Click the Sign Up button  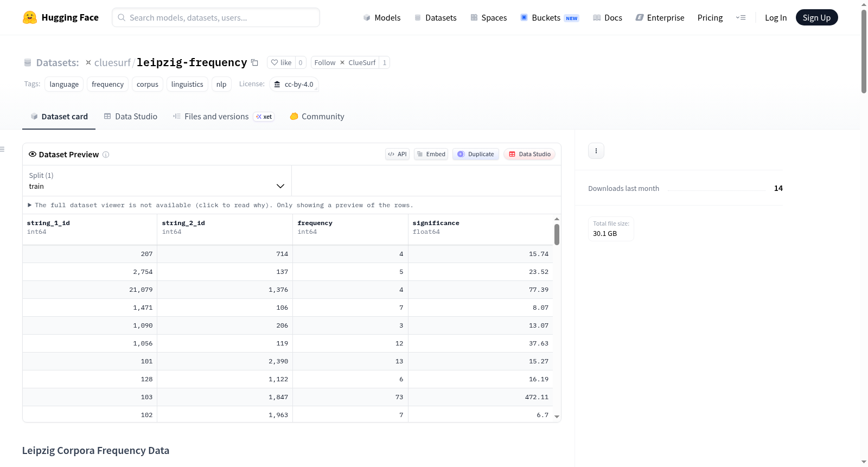pos(816,17)
